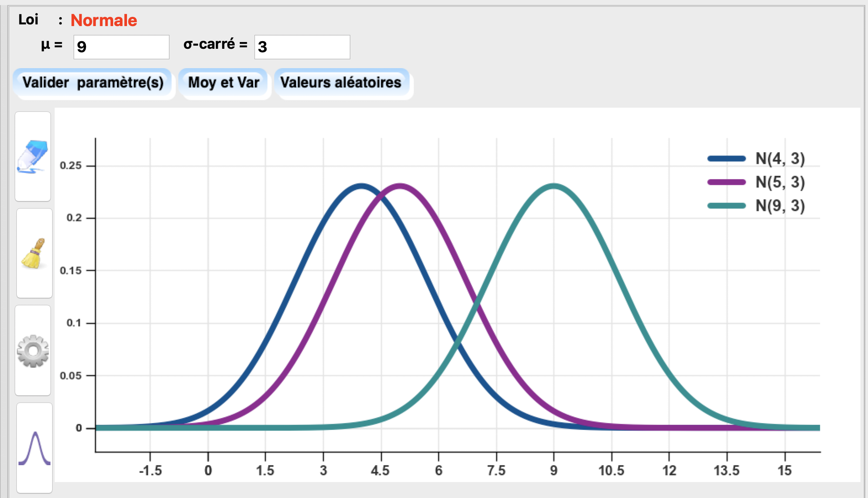Click the dark blue legend line swatch
The width and height of the screenshot is (868, 498).
pyautogui.click(x=726, y=159)
